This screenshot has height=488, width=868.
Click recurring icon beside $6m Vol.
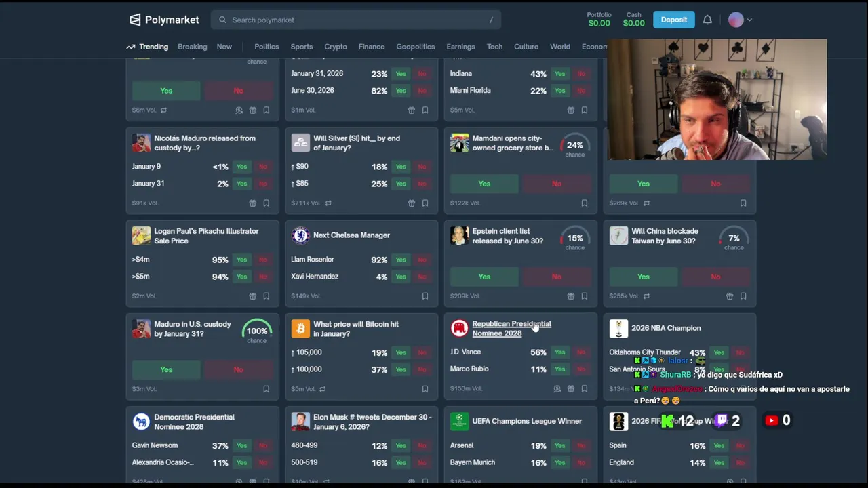pos(163,110)
